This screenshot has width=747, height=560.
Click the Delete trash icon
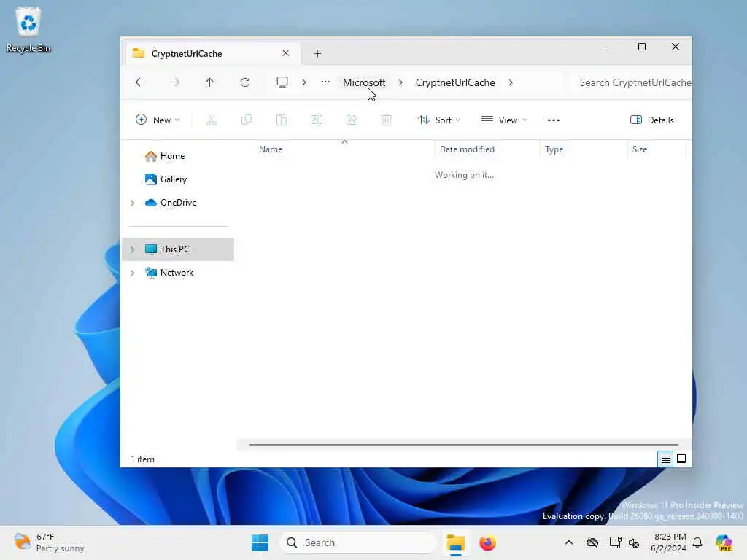pos(387,120)
